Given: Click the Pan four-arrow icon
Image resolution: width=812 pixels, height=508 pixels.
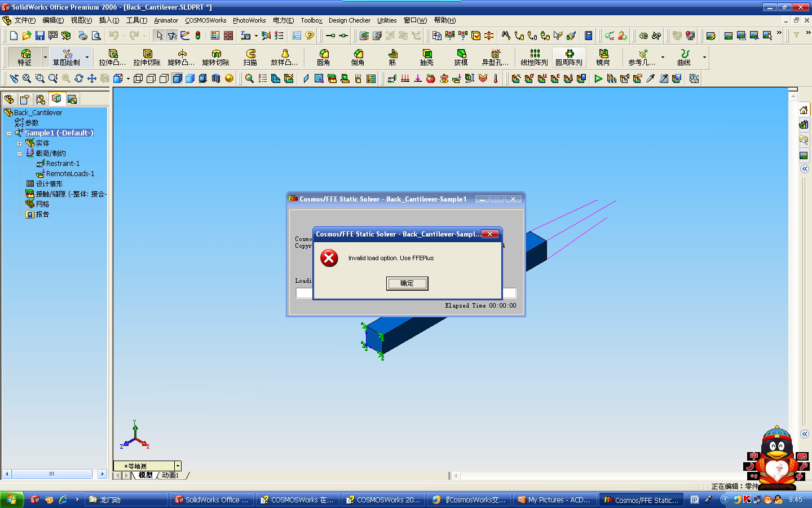Looking at the screenshot, I should point(92,78).
